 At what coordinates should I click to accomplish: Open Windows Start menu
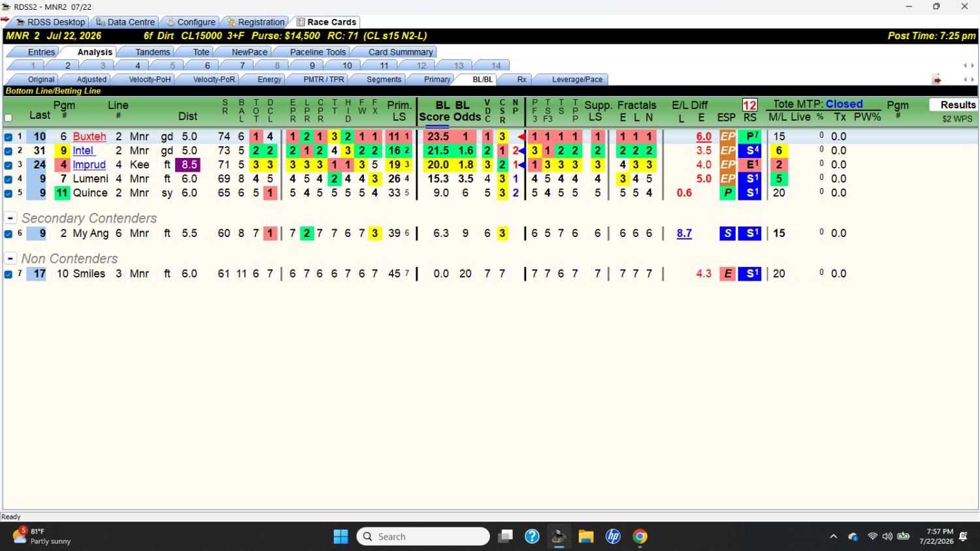coord(340,537)
